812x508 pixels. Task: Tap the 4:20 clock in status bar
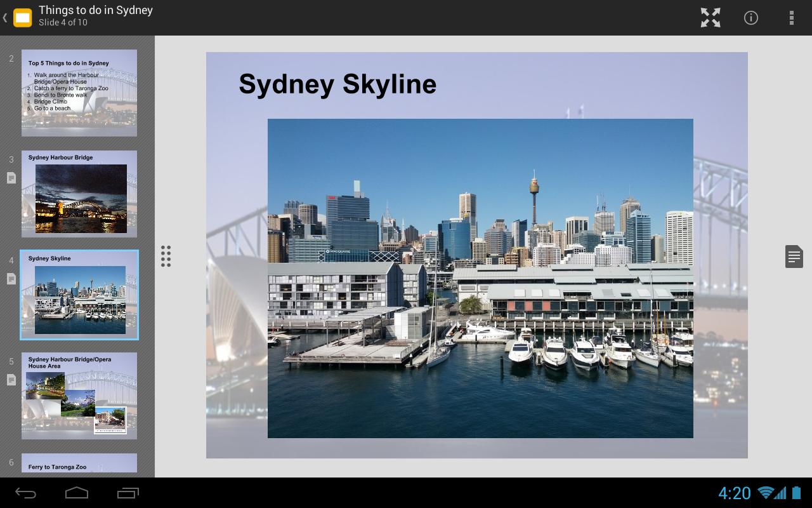(735, 493)
